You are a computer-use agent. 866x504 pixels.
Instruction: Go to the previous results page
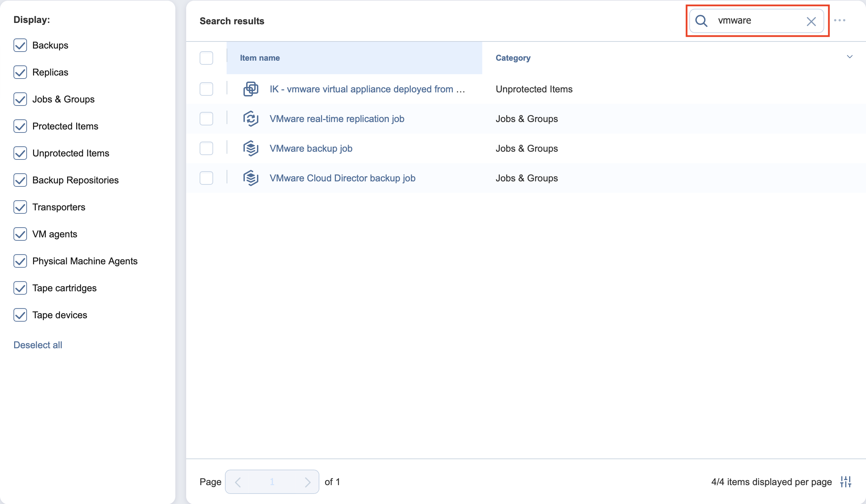point(238,482)
